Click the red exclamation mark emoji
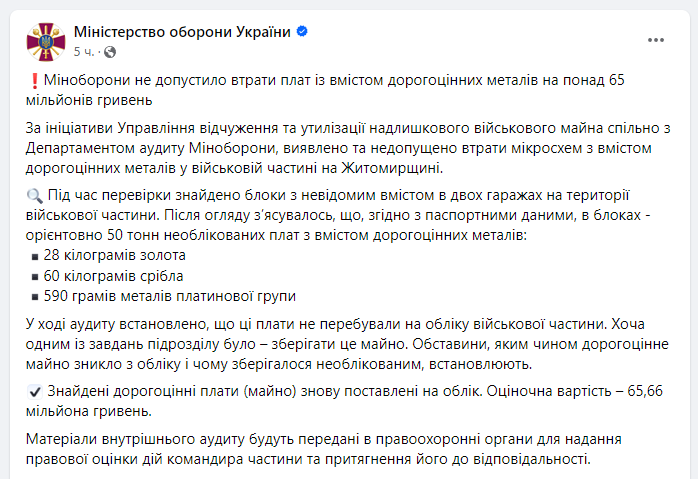 pos(37,79)
